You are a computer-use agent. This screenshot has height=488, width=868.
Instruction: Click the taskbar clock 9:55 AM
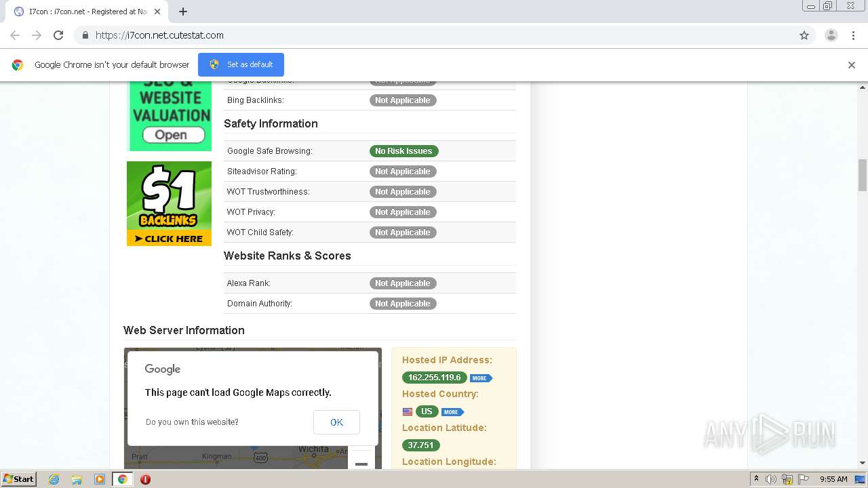833,479
